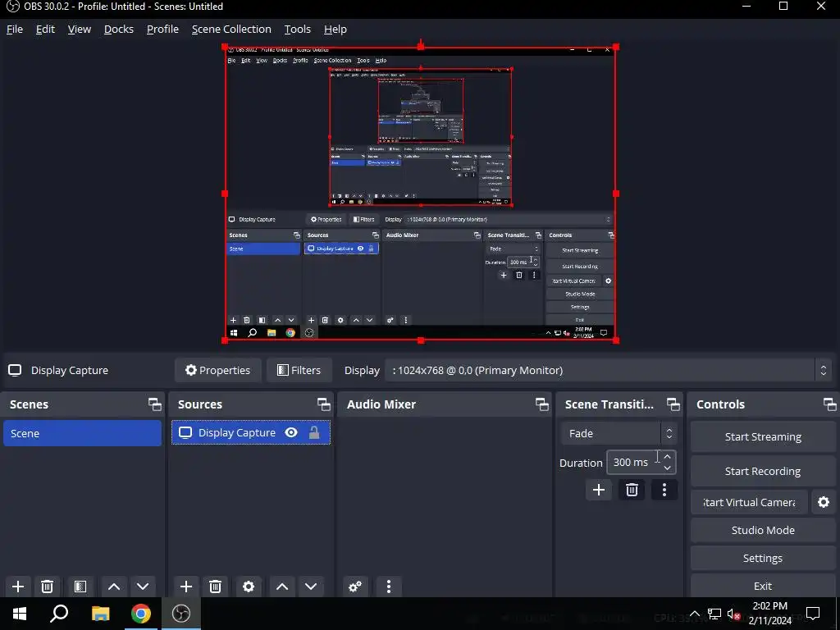This screenshot has height=630, width=840.
Task: Open the Docks menu
Action: coord(119,29)
